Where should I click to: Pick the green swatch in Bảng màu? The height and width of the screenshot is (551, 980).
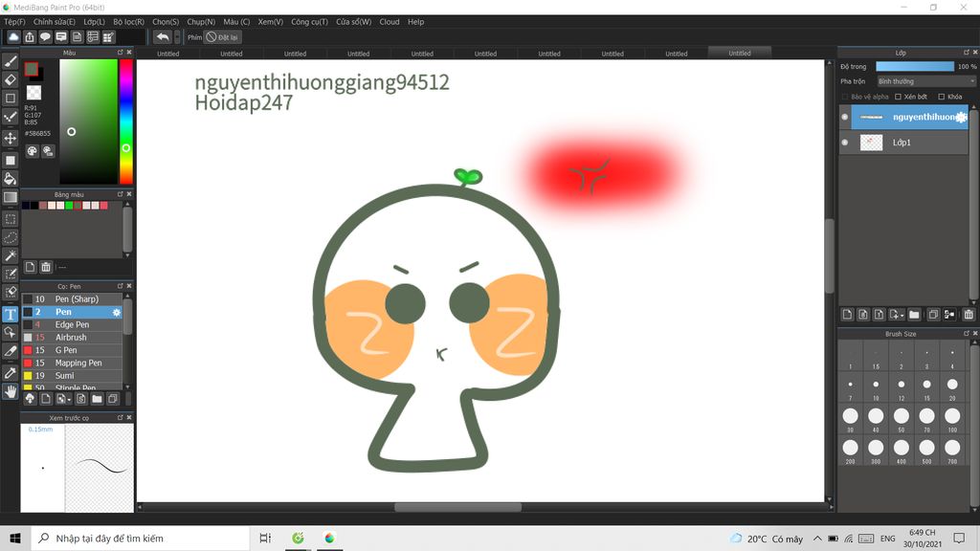point(69,206)
